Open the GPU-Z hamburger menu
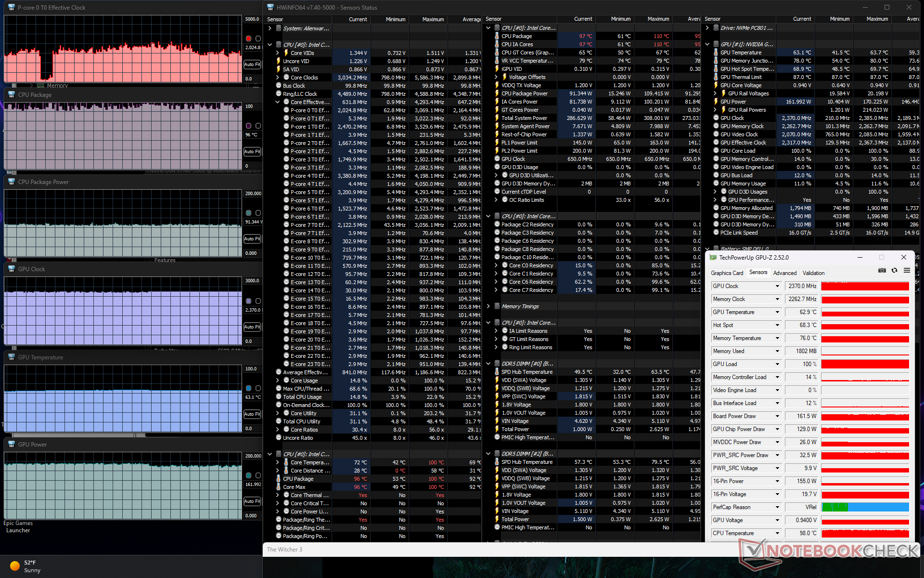This screenshot has width=924, height=578. (x=907, y=271)
